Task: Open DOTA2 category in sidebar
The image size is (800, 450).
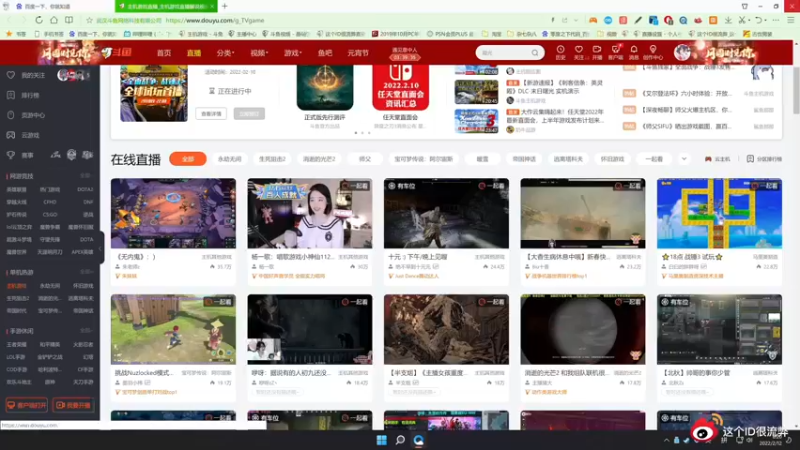Action: pos(85,189)
